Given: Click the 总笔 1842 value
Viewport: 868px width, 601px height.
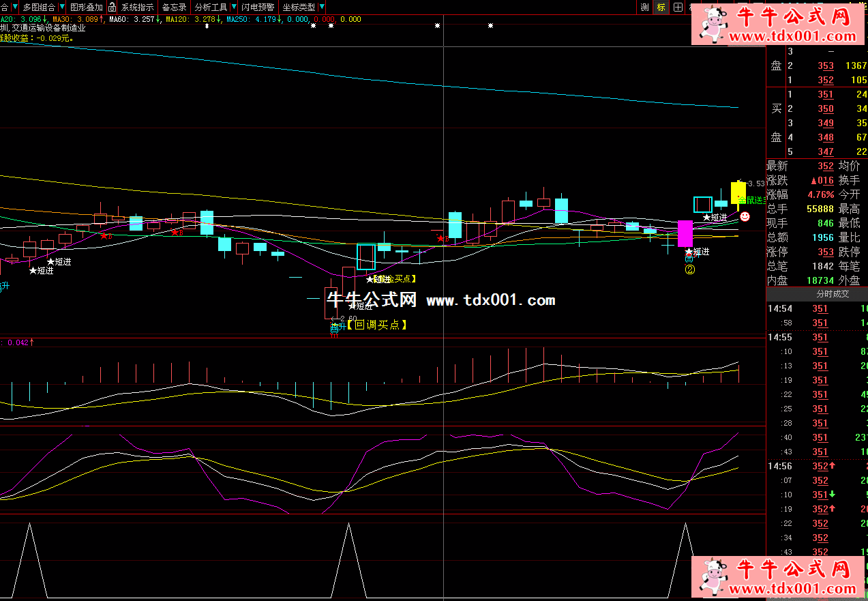Looking at the screenshot, I should (x=823, y=266).
